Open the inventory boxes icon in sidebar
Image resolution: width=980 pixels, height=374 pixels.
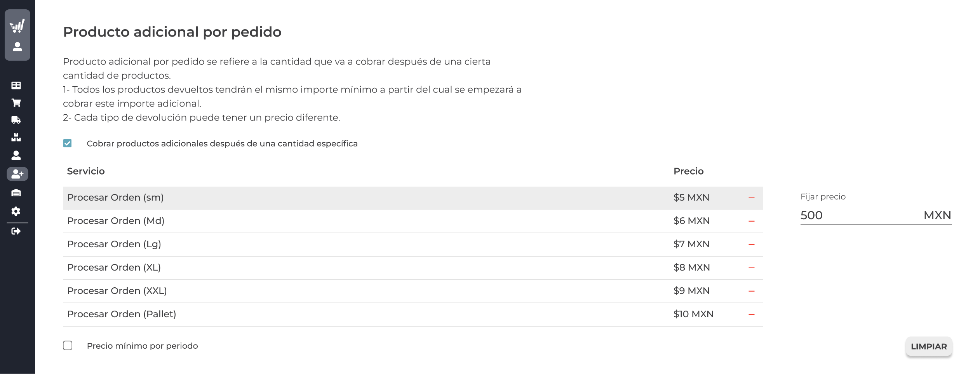pos(16,137)
